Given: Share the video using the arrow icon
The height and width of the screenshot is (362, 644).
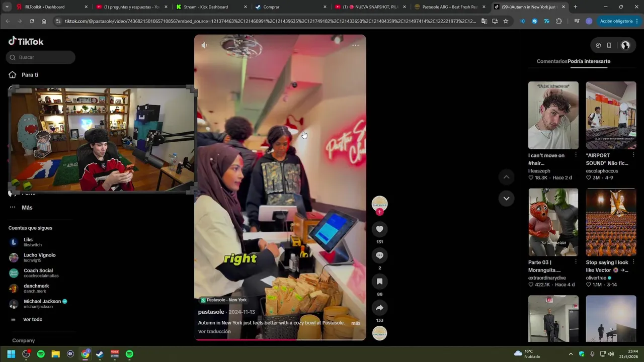Looking at the screenshot, I should (379, 308).
